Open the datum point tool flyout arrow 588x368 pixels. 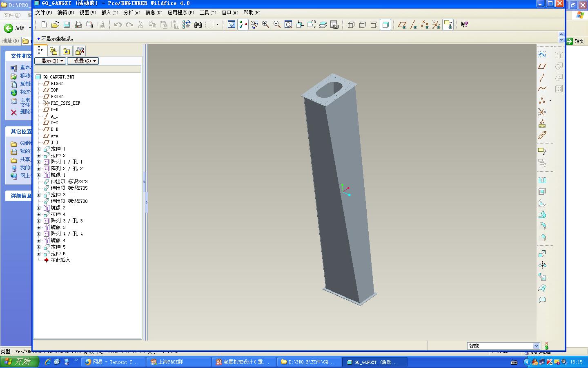pyautogui.click(x=550, y=100)
